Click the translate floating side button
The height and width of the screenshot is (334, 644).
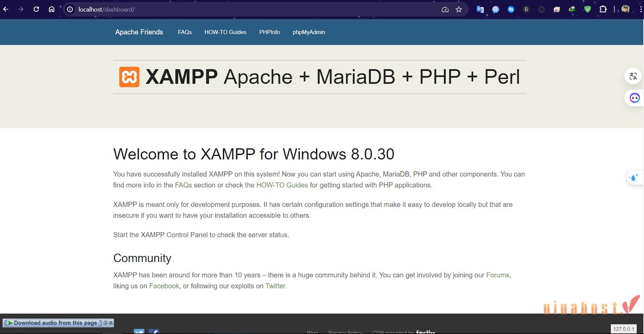[633, 76]
